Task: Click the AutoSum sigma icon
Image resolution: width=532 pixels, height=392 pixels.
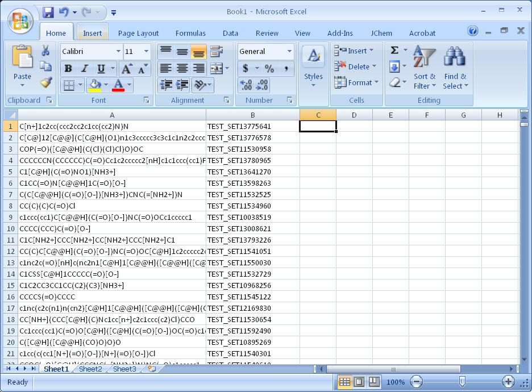Action: (x=394, y=51)
